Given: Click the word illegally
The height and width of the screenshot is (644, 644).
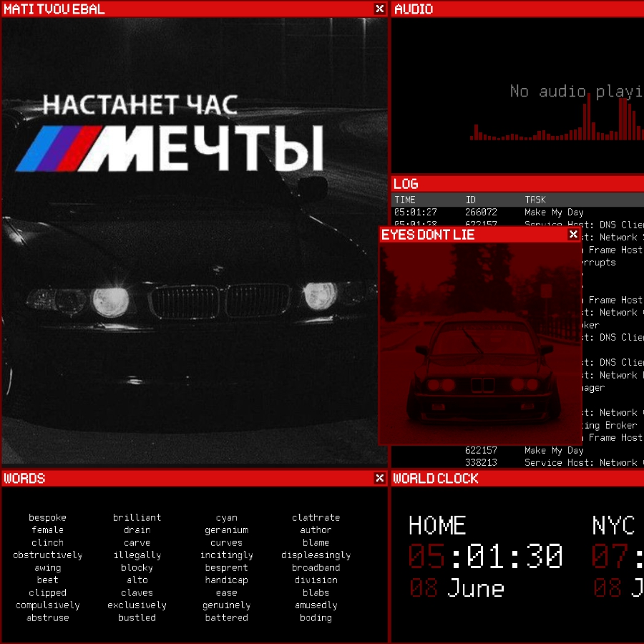Looking at the screenshot, I should [137, 555].
